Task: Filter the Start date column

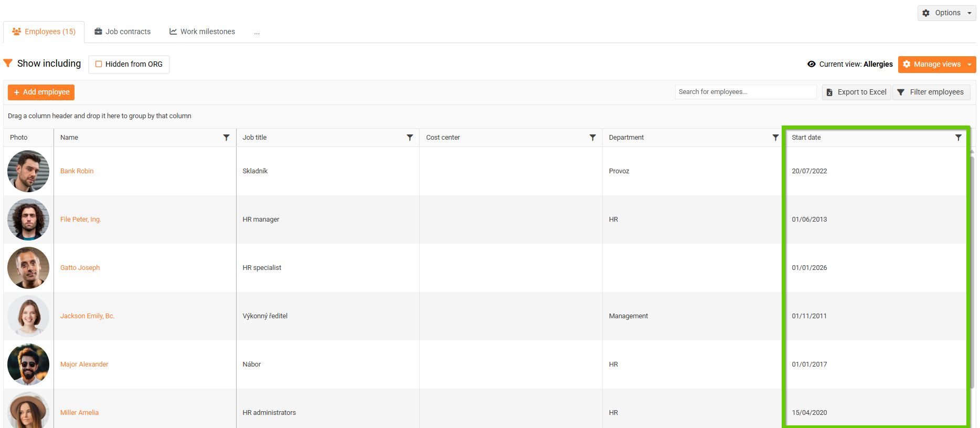Action: click(x=958, y=138)
